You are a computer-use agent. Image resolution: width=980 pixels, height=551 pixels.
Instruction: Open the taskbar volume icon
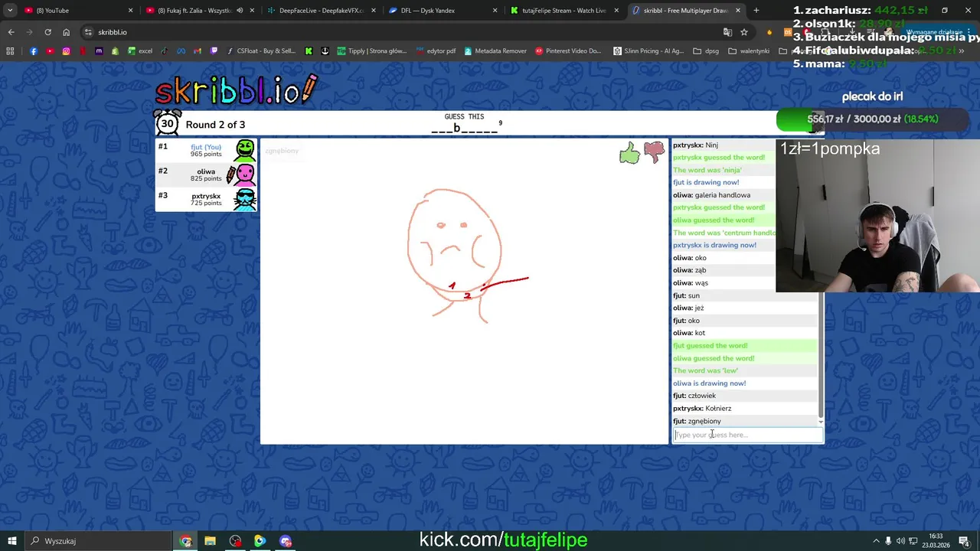900,541
